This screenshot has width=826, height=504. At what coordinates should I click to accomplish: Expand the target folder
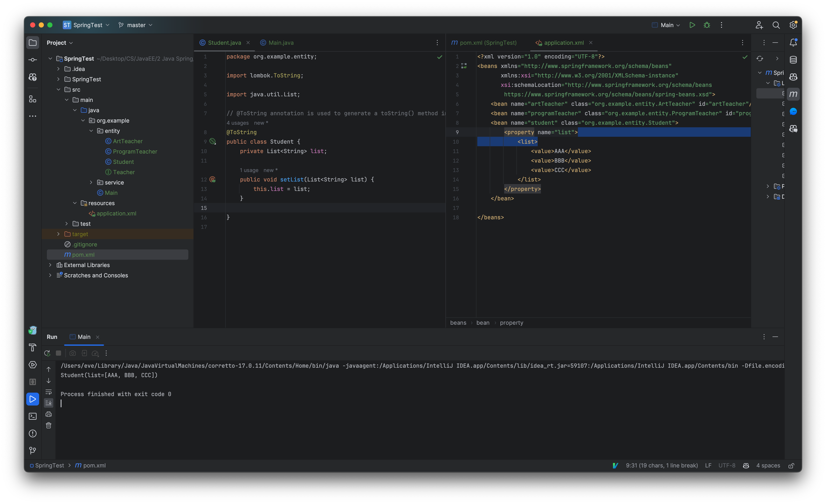[x=58, y=234]
